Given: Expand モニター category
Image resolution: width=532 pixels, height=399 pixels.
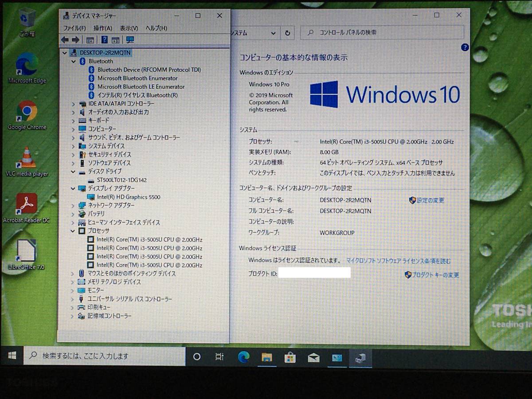Looking at the screenshot, I should point(72,290).
